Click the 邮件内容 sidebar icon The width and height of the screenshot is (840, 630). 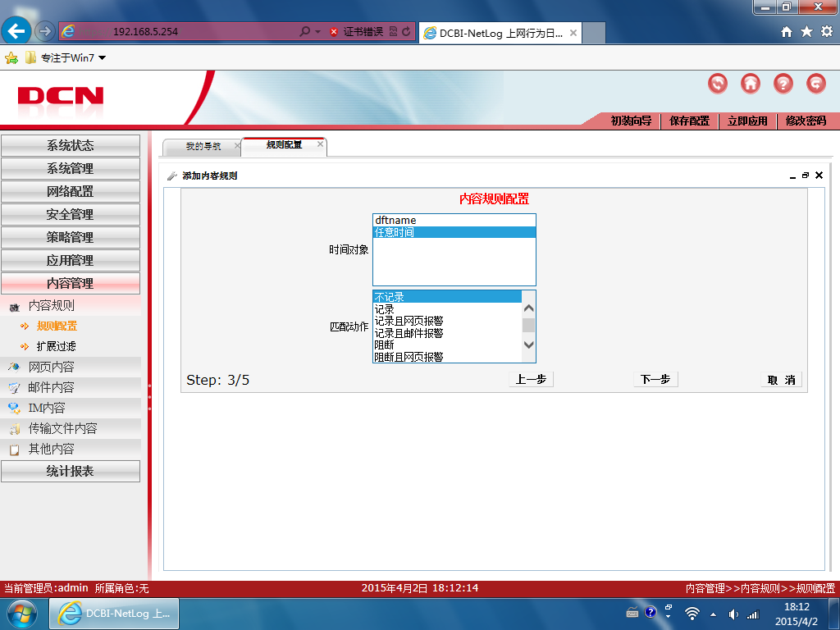[x=15, y=388]
